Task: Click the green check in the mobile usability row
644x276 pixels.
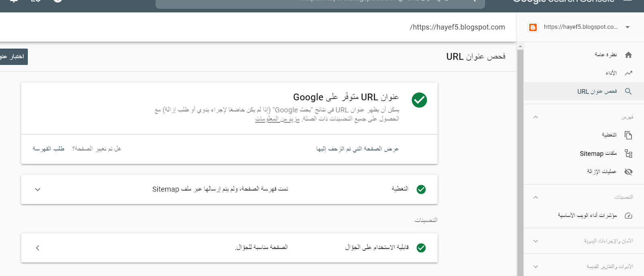Action: click(x=421, y=248)
